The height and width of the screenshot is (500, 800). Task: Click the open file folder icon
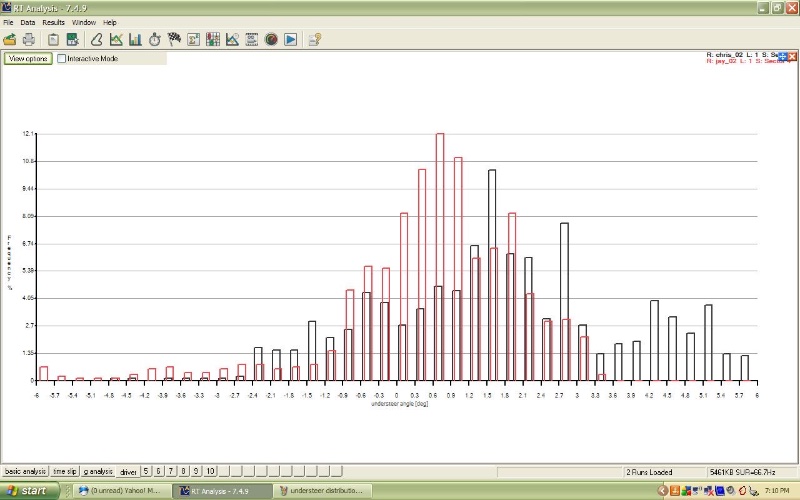point(10,40)
